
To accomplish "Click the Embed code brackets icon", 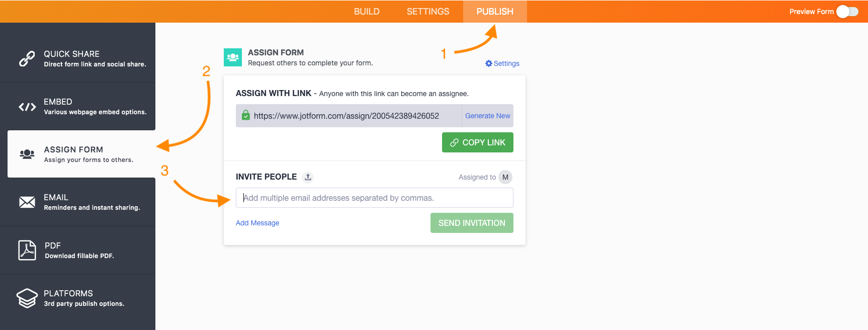I will click(x=27, y=107).
